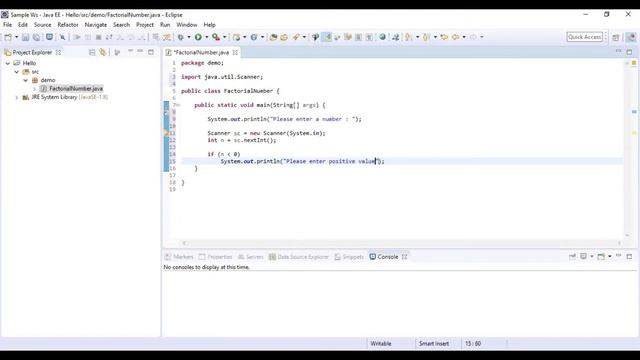This screenshot has height=360, width=640.
Task: Click the New file toolbar icon
Action: coord(8,37)
